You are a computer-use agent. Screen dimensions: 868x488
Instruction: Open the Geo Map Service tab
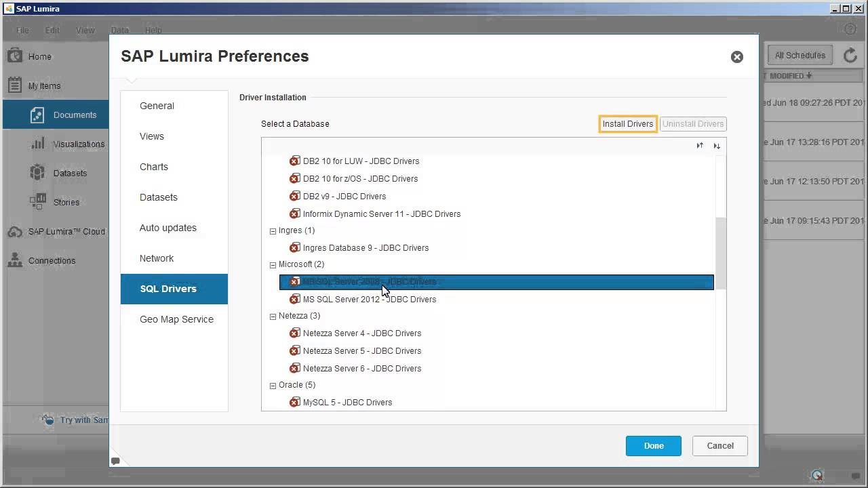174,319
